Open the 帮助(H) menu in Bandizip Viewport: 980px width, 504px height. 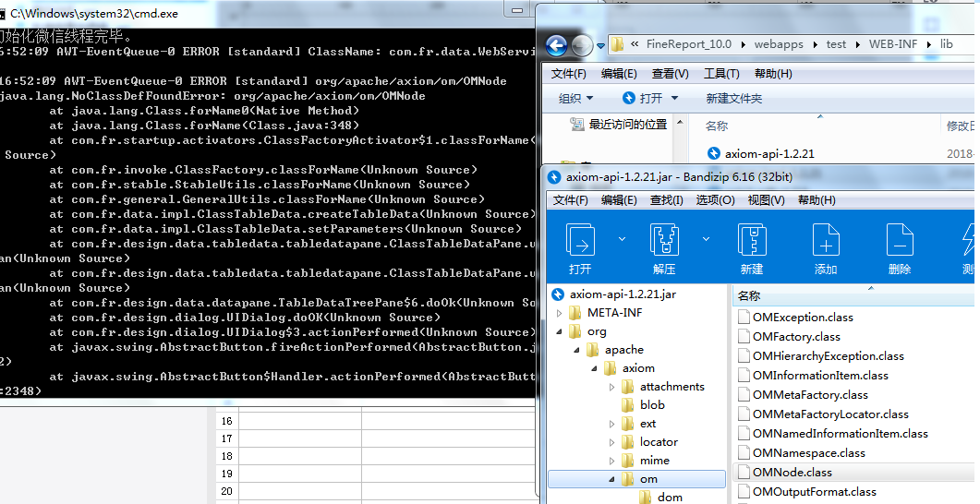tap(817, 200)
